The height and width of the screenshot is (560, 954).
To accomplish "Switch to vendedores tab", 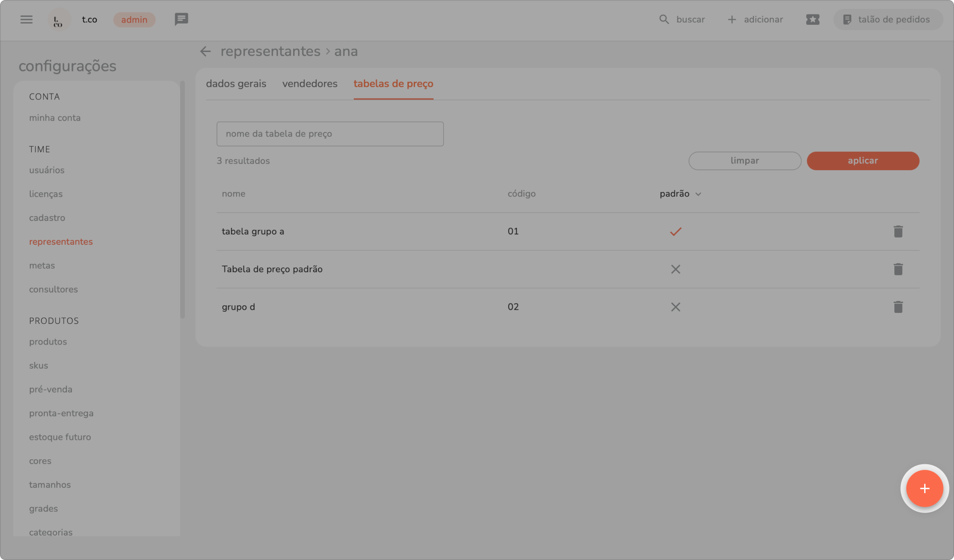I will tap(309, 84).
